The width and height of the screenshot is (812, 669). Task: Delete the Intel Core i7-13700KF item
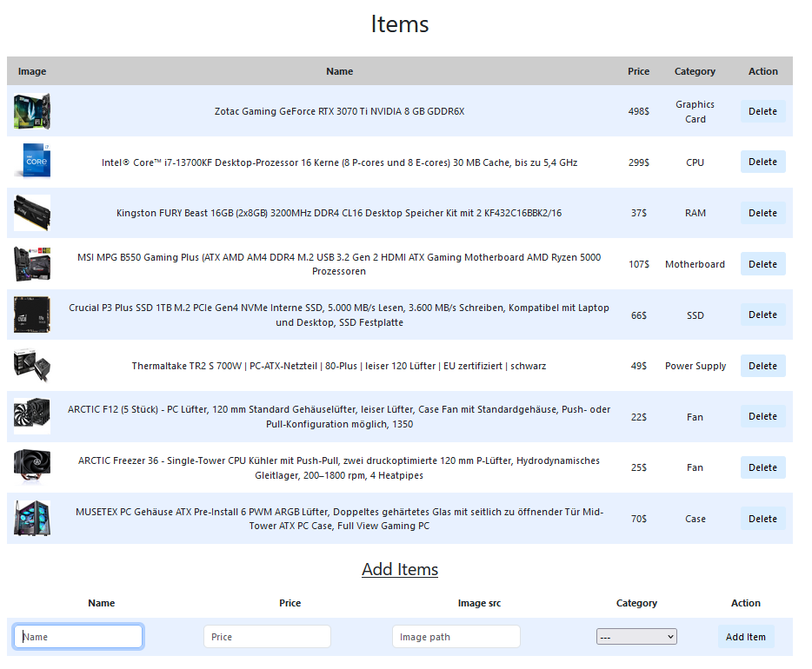(762, 162)
